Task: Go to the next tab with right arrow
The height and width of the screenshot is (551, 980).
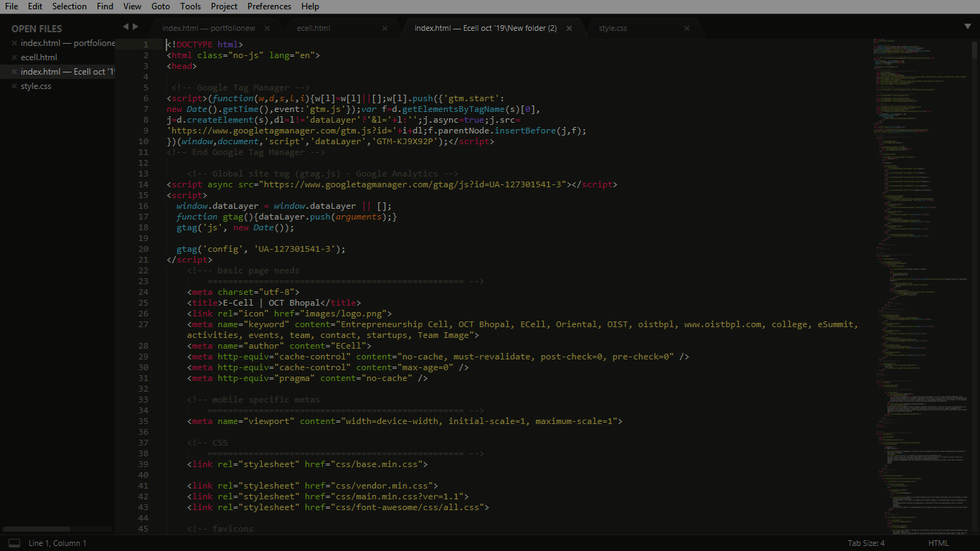Action: click(135, 27)
